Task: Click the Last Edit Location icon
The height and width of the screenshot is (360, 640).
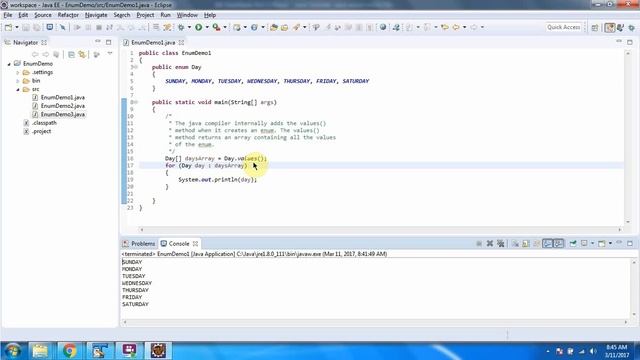Action: [x=444, y=27]
